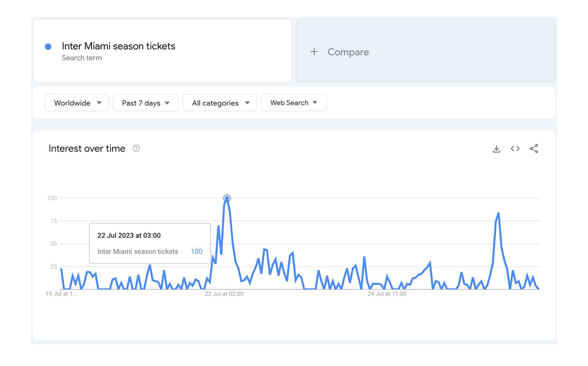
Task: Click the Search term subtitle text
Action: 82,58
